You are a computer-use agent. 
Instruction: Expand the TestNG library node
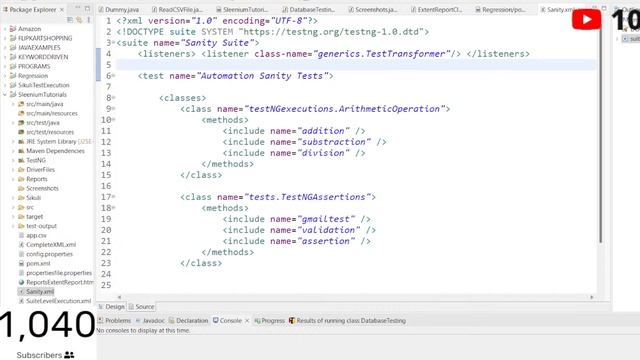[x=13, y=160]
